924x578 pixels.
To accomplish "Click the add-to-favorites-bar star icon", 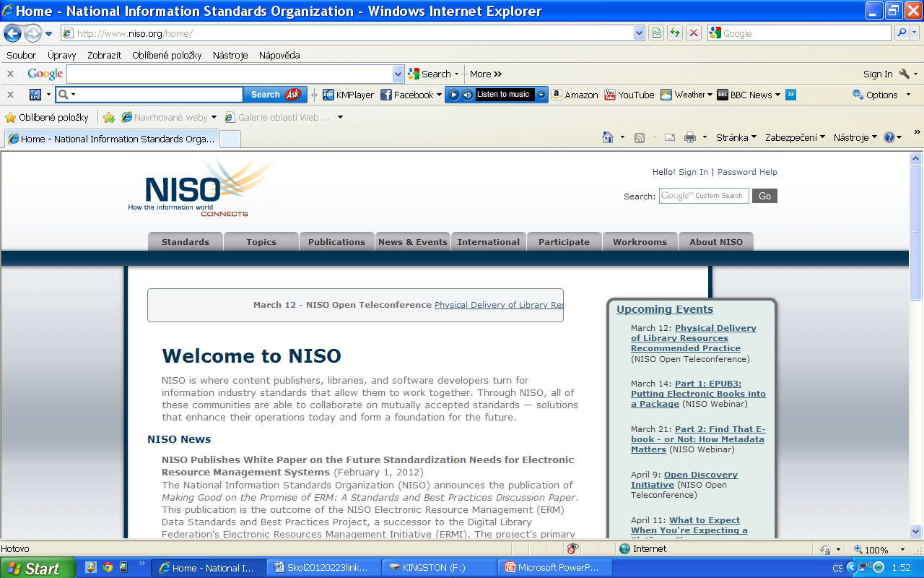I will tap(109, 117).
